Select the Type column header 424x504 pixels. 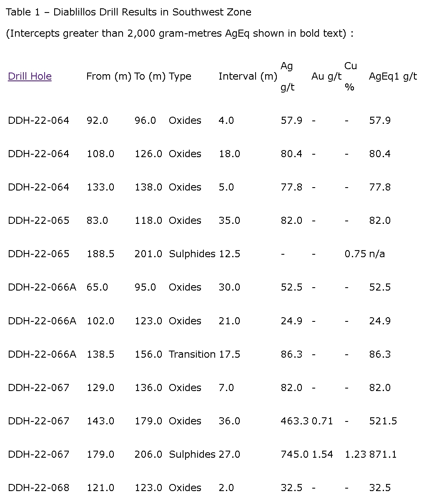click(180, 76)
